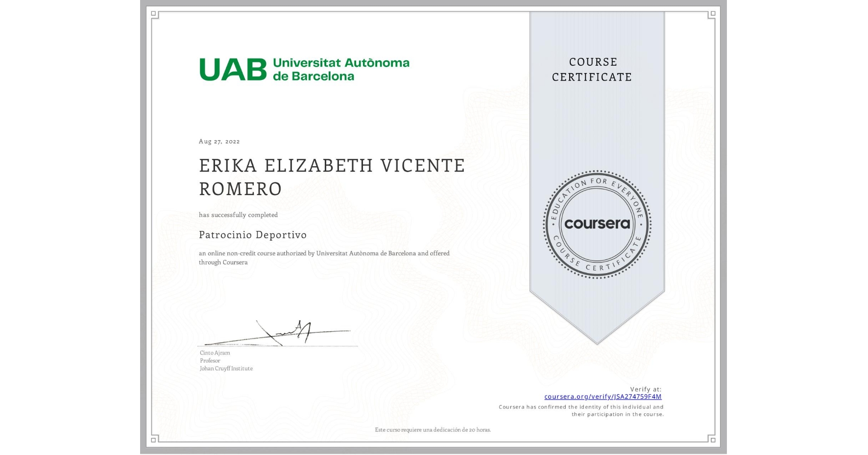Click the course title Patrocinio Deportivo

(252, 235)
